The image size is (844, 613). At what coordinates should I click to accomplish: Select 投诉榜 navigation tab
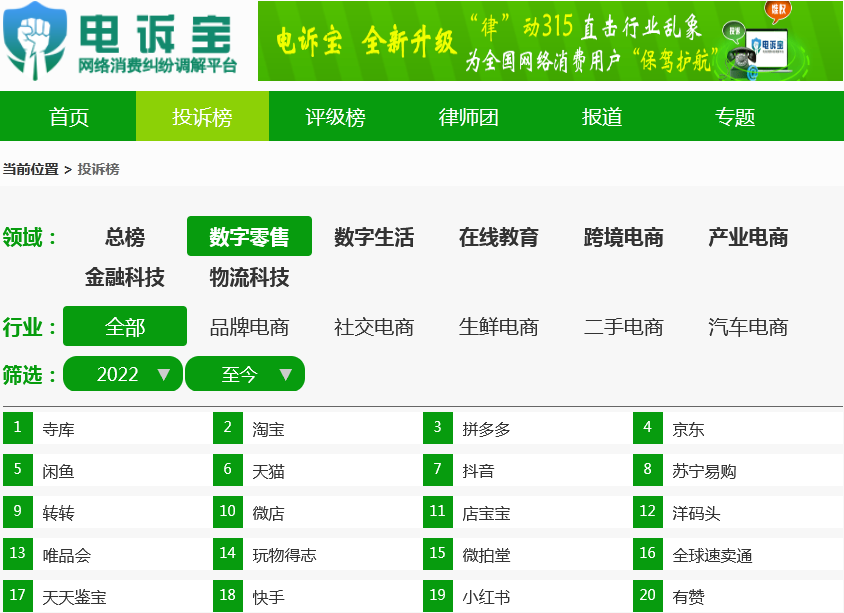pyautogui.click(x=202, y=116)
